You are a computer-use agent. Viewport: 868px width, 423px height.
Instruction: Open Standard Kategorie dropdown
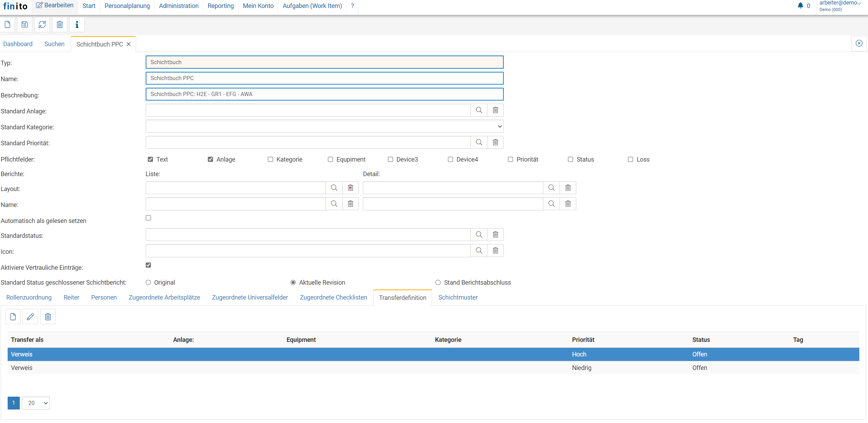324,127
